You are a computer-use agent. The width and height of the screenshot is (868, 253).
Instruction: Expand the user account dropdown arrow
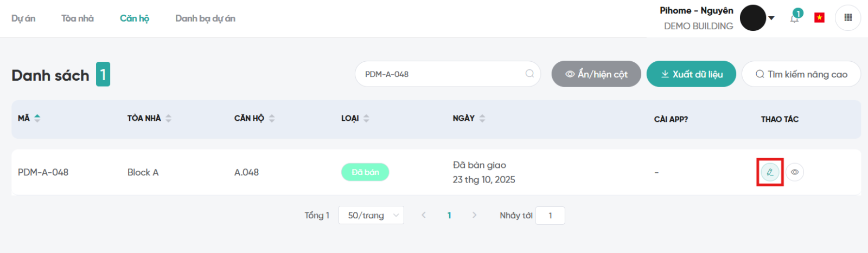[x=771, y=18]
